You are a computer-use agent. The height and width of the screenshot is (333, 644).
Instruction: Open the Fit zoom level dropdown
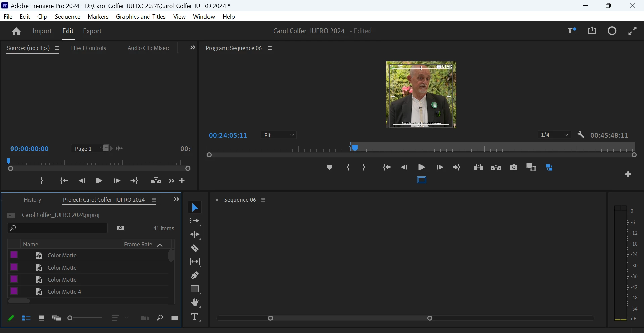[x=279, y=135]
